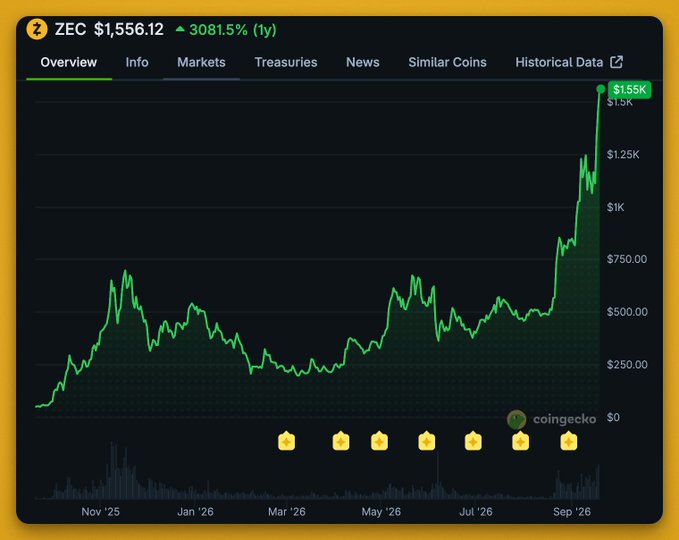The height and width of the screenshot is (540, 679).
Task: Open the Markets tab
Action: [201, 62]
